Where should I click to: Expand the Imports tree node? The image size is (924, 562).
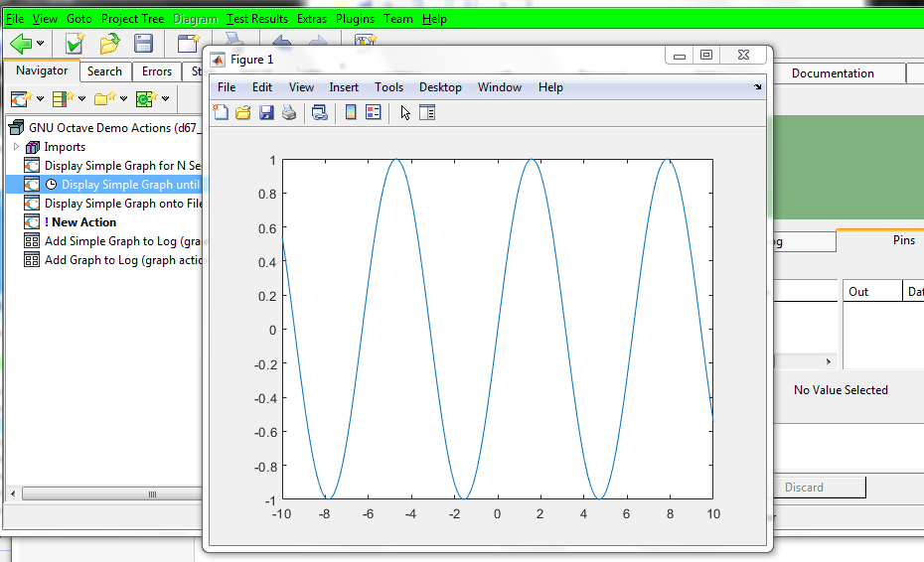(x=16, y=147)
